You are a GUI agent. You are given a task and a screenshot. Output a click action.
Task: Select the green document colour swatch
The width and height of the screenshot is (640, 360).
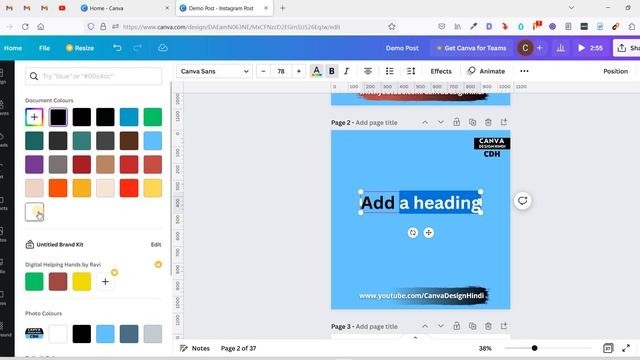pyautogui.click(x=153, y=117)
